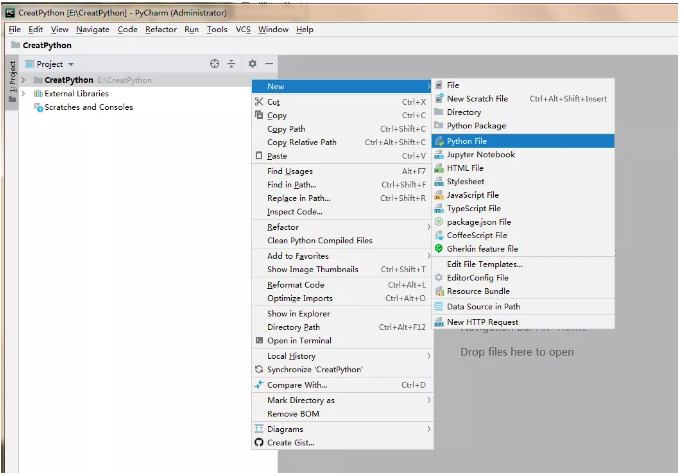Click the Create Gist GitHub icon
684x476 pixels.
pos(259,442)
